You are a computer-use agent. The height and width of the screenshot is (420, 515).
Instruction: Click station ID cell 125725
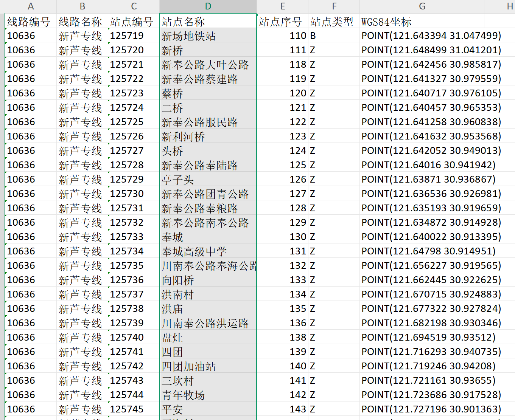[134, 122]
